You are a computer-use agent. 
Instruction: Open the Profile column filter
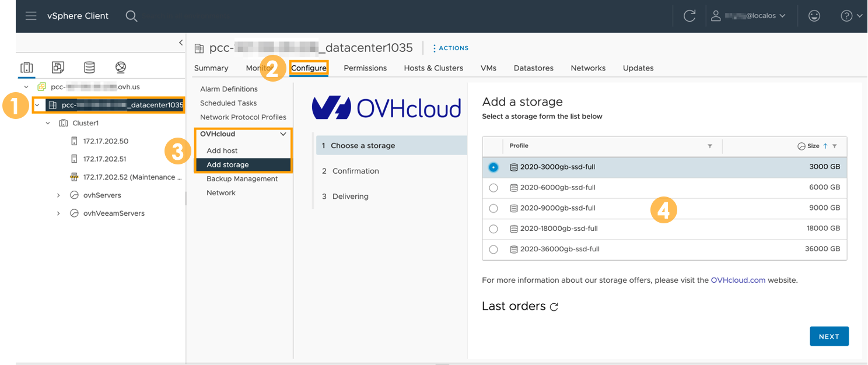(x=710, y=146)
